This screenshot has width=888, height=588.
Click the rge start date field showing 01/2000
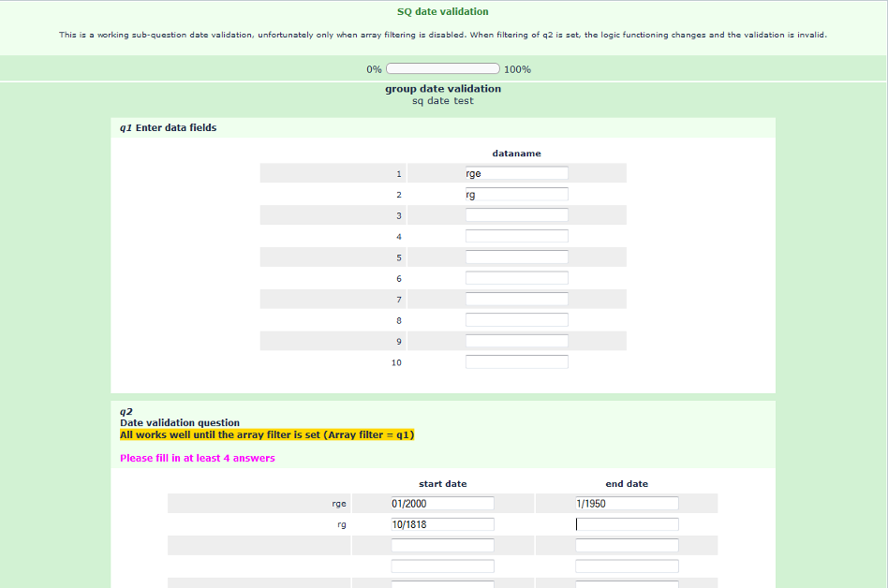tap(442, 504)
